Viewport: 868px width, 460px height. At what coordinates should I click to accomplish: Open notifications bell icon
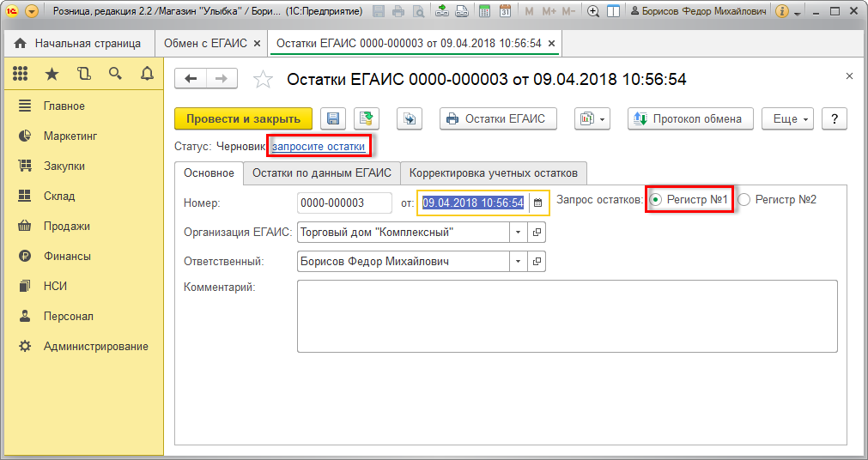(148, 73)
